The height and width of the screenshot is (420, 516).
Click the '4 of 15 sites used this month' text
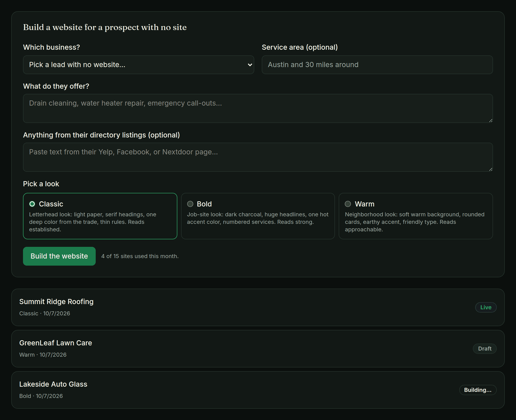tap(140, 256)
